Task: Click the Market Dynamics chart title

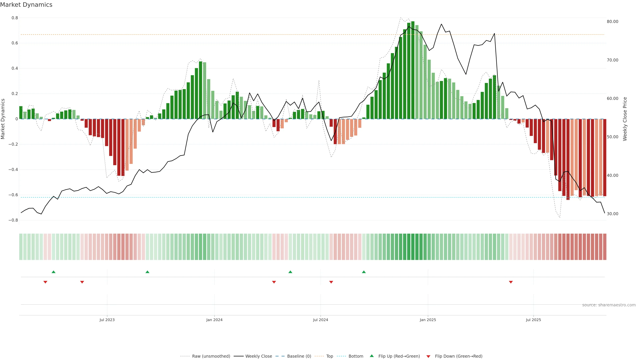Action: [x=26, y=5]
